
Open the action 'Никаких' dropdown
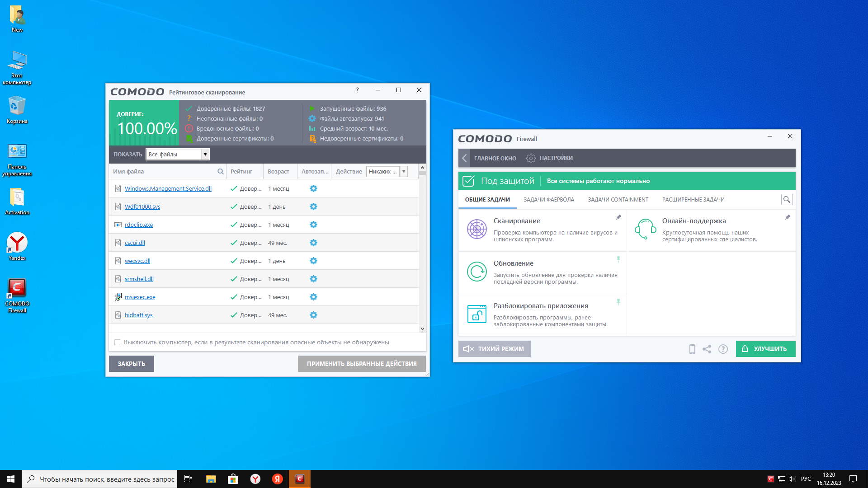(x=404, y=172)
